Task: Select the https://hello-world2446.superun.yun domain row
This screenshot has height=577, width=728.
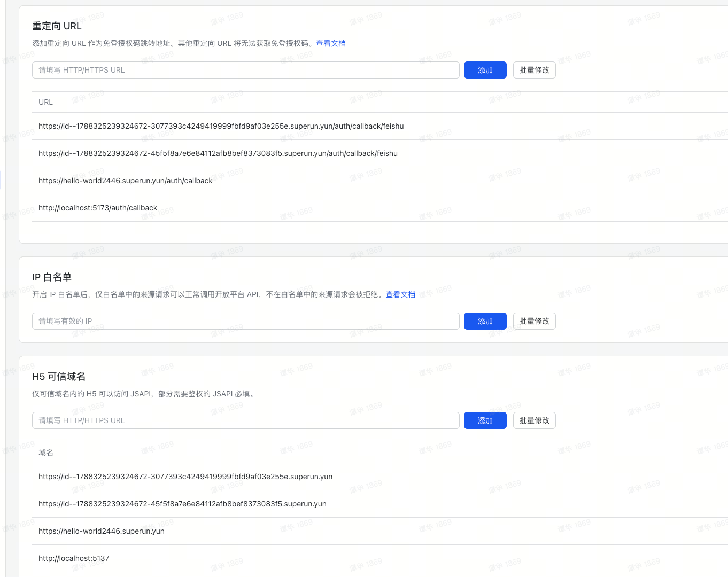Action: coord(102,531)
